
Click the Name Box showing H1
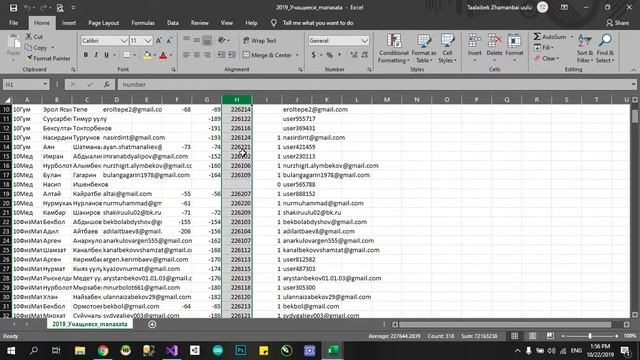tap(26, 84)
